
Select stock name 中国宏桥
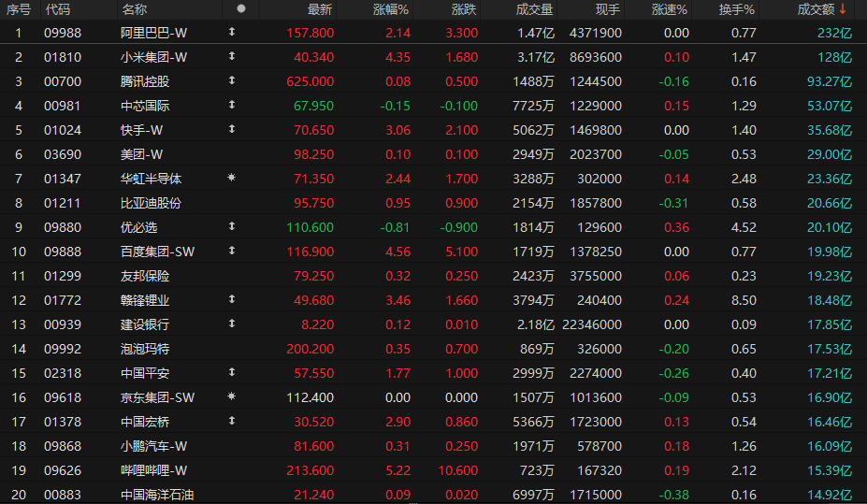tap(145, 423)
